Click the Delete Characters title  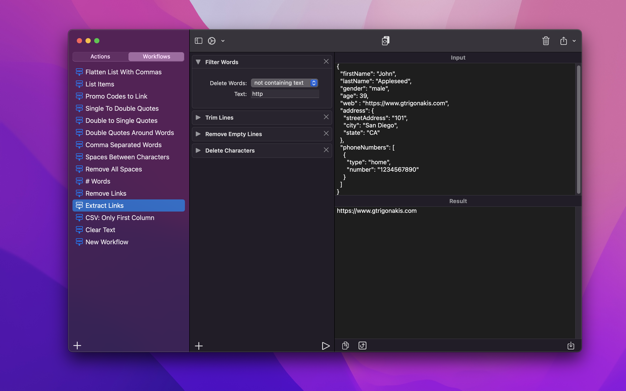point(230,151)
